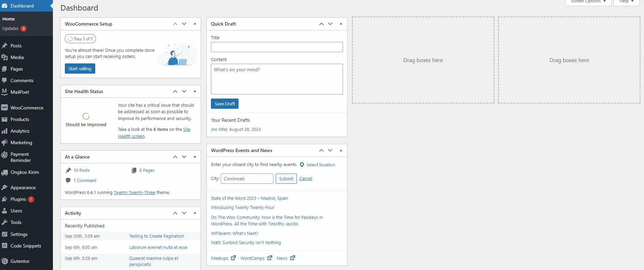Viewport: 644px width, 270px height.
Task: Cancel the city location entry
Action: tap(306, 179)
